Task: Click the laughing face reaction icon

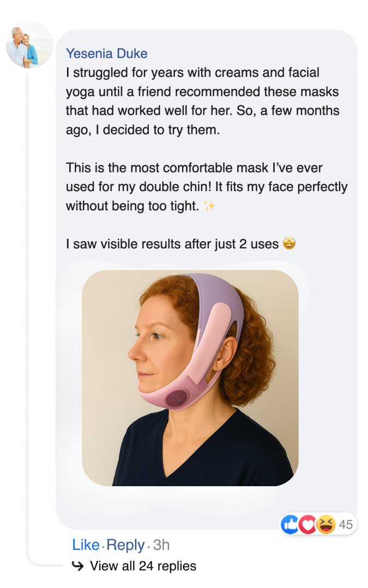Action: (x=325, y=525)
